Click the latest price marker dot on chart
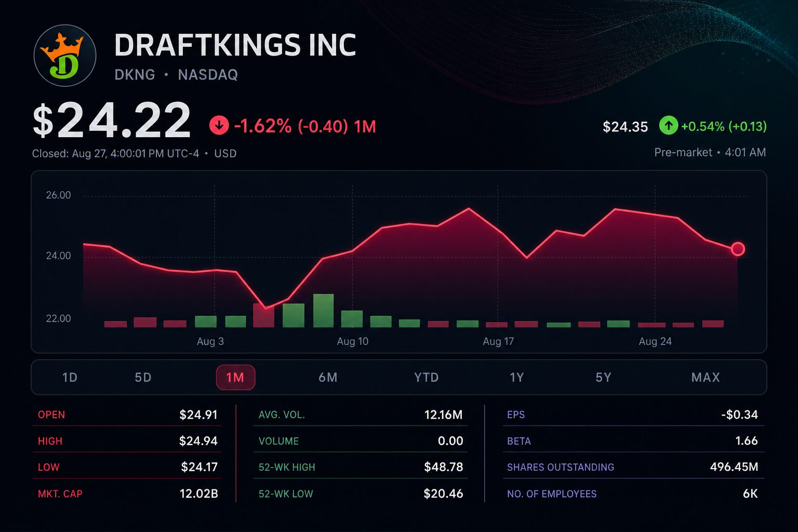 pyautogui.click(x=738, y=249)
